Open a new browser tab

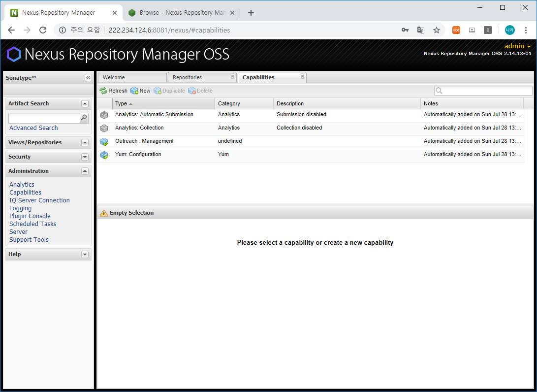click(251, 13)
